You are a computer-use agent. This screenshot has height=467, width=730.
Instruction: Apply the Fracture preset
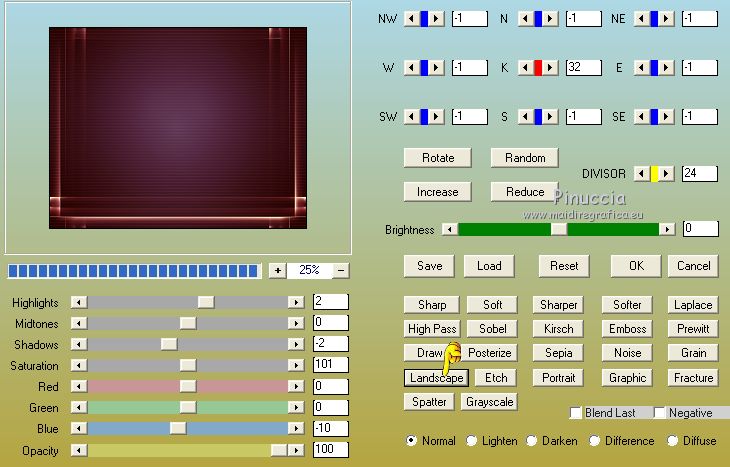coord(693,378)
